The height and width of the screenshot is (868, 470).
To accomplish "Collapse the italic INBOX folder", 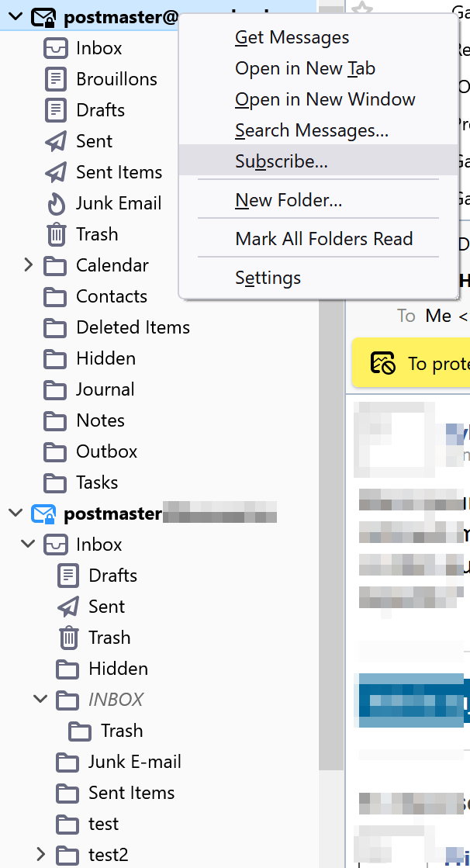I will tap(41, 700).
